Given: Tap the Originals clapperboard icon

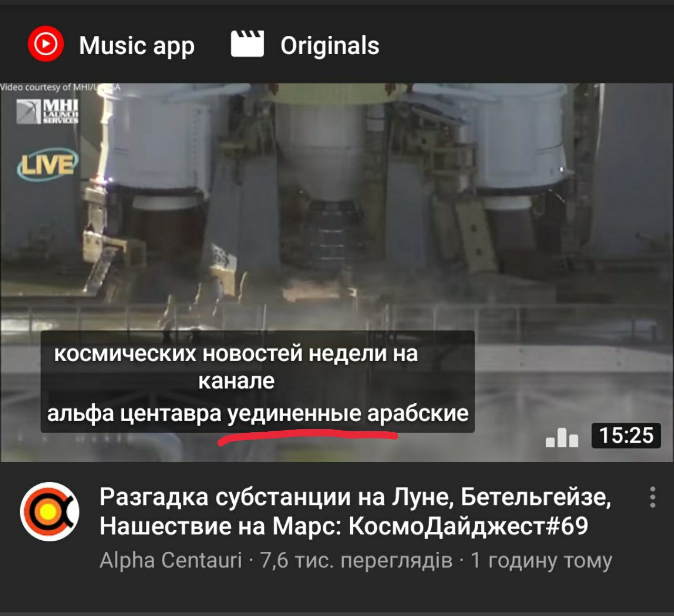Looking at the screenshot, I should tap(247, 44).
